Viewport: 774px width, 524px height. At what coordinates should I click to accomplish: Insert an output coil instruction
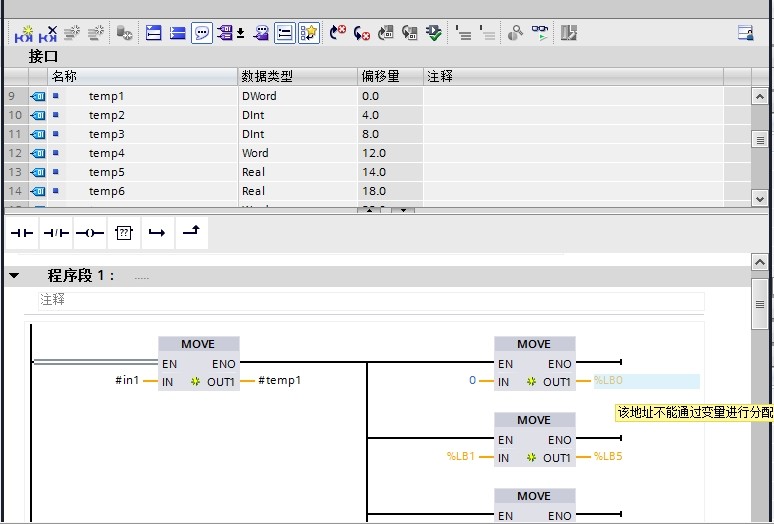(90, 233)
